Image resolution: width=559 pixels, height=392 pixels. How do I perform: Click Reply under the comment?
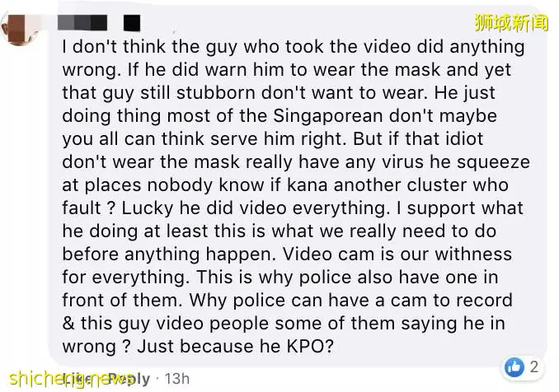pos(129,379)
